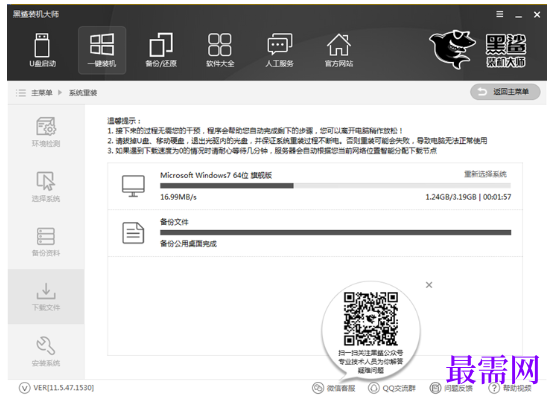Go to 官方网站 homepage

[x=338, y=50]
